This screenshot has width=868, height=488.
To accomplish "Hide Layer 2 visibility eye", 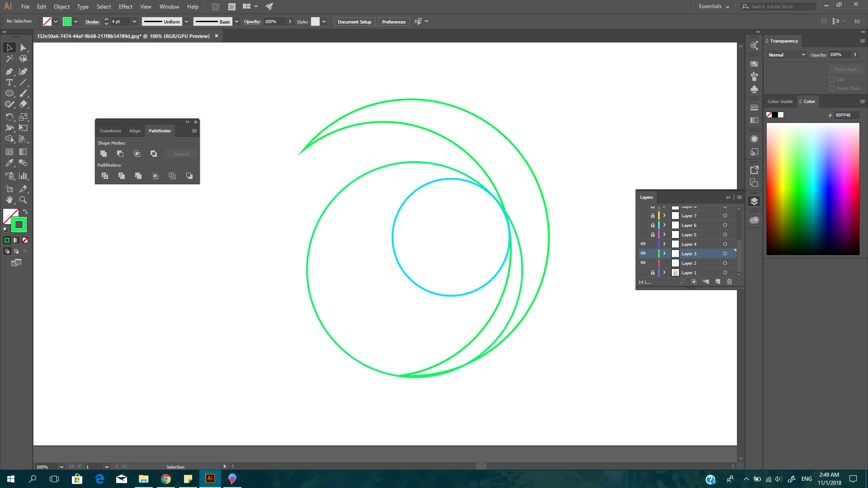I will click(x=643, y=263).
